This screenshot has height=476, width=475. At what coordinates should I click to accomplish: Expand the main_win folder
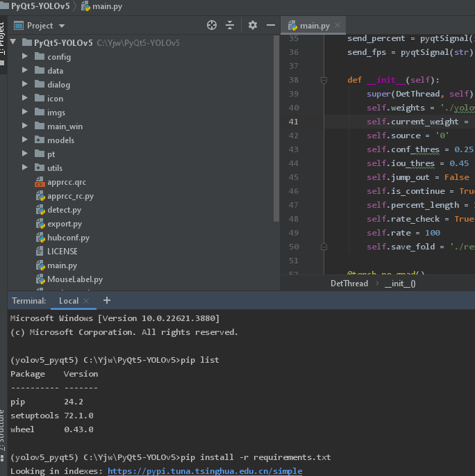click(x=25, y=126)
